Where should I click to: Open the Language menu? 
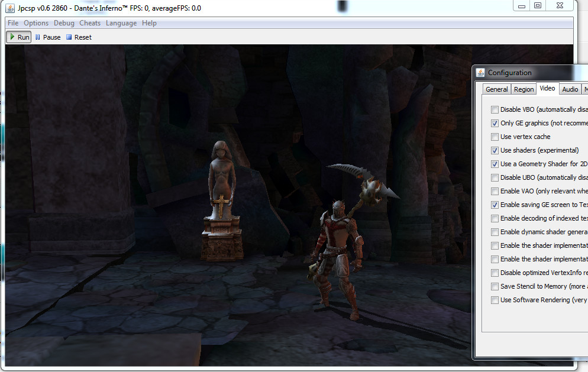point(121,23)
